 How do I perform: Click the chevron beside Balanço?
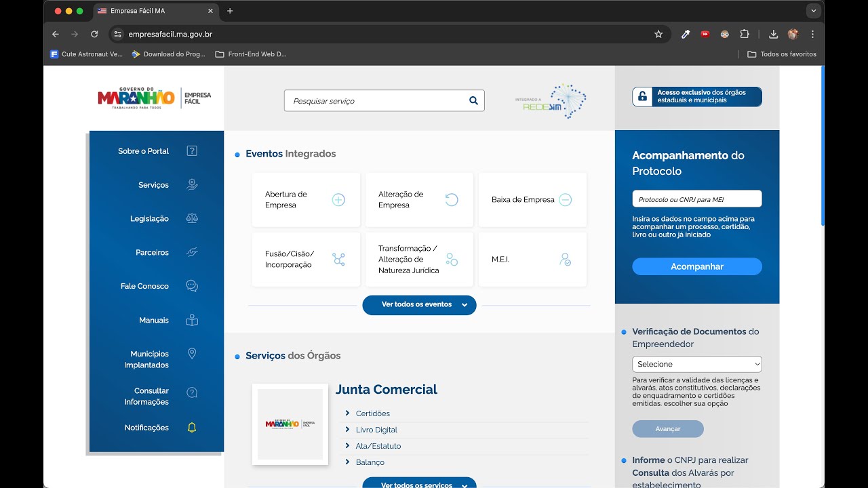(x=347, y=462)
